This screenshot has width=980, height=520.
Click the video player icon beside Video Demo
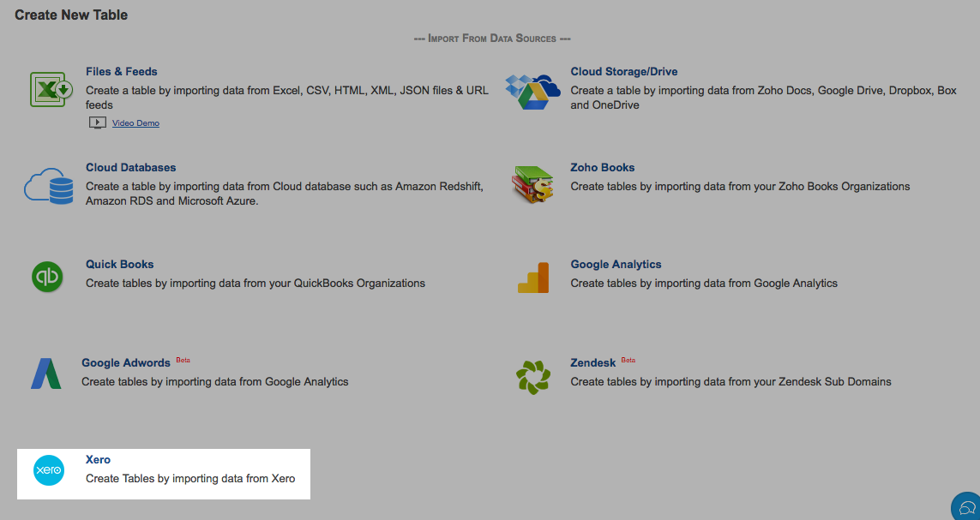pyautogui.click(x=98, y=123)
